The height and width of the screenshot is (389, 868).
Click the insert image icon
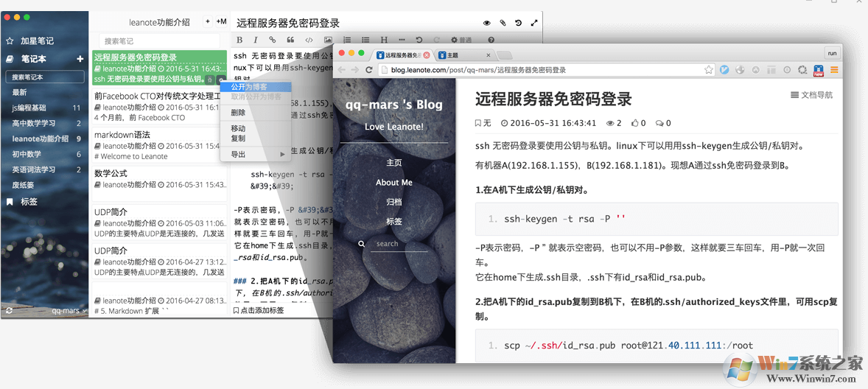329,40
